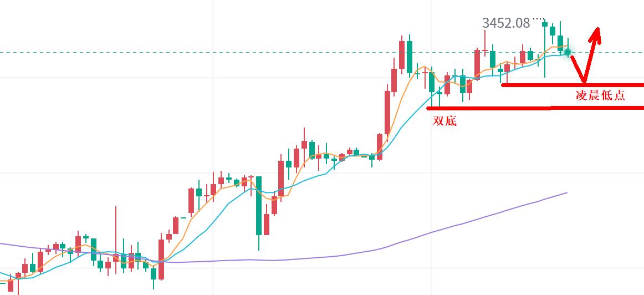Click the 3452.08 high price label
Screen dimensions: 644x295
click(506, 23)
